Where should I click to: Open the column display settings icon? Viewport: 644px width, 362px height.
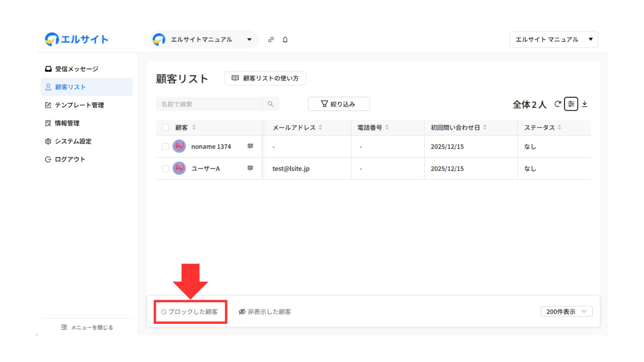(571, 104)
